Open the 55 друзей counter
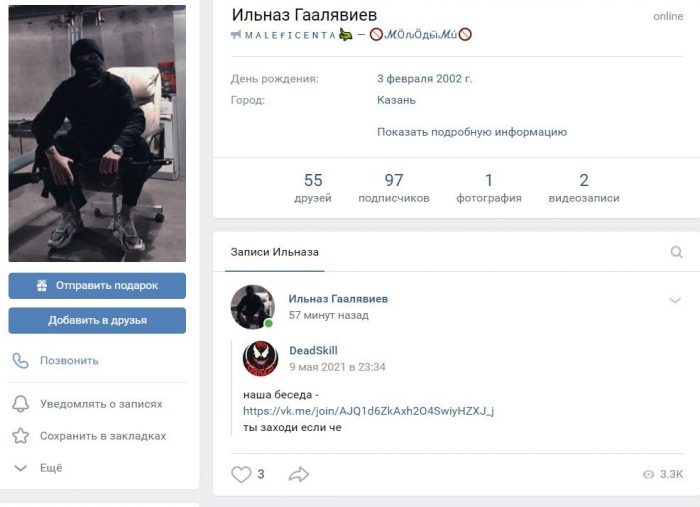The image size is (700, 507). pos(313,188)
